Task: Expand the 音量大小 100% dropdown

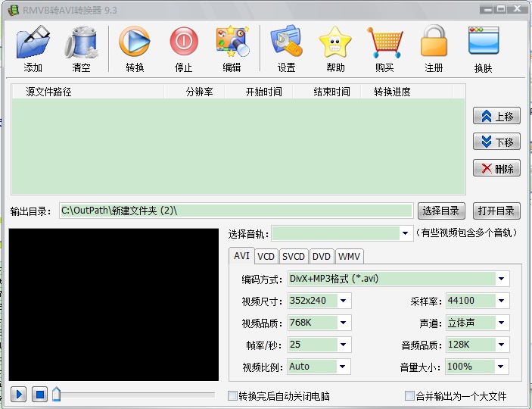Action: [x=501, y=367]
